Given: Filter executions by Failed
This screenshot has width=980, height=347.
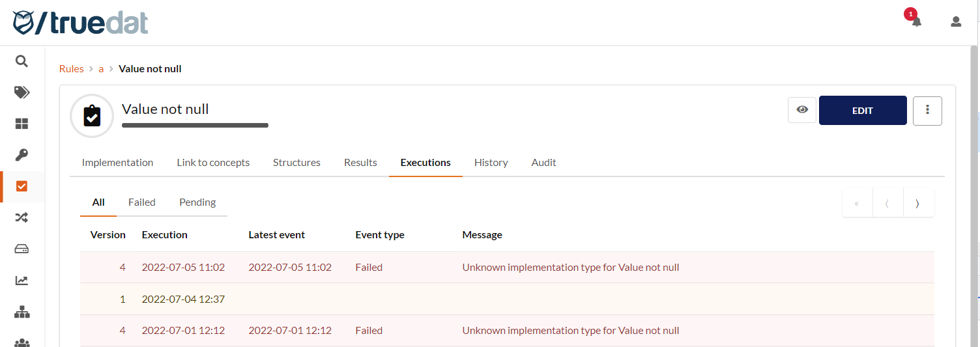Looking at the screenshot, I should click(141, 202).
